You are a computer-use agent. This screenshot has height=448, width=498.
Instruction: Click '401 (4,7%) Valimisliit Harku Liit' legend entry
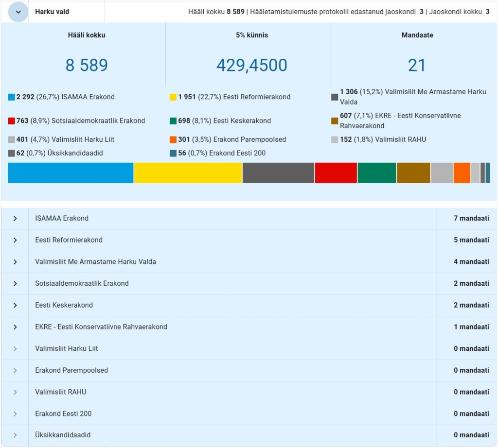click(x=65, y=139)
